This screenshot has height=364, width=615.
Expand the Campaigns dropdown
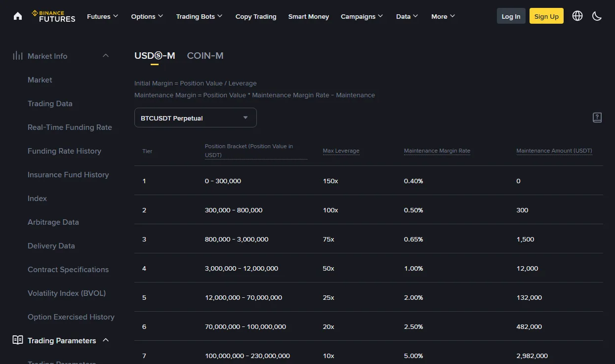(x=362, y=16)
